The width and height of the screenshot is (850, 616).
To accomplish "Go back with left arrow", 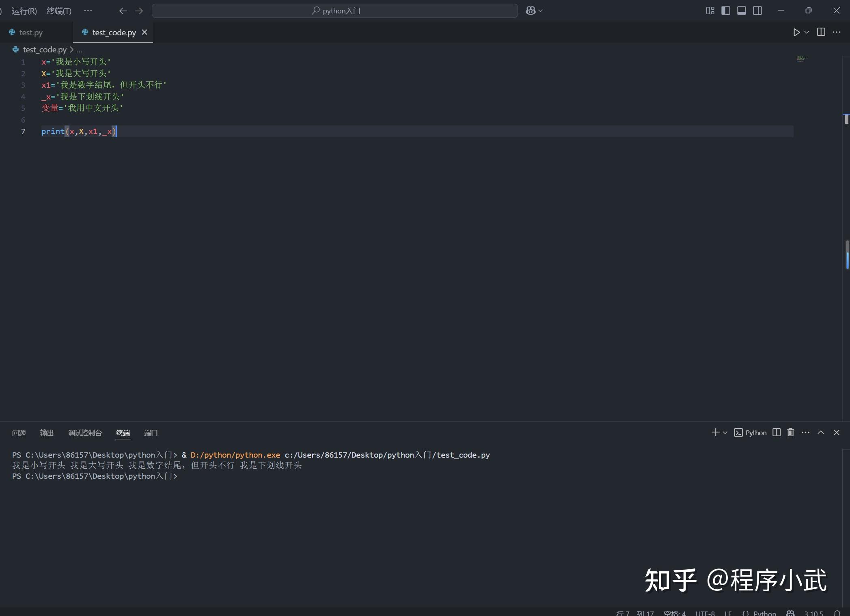I will pos(123,11).
